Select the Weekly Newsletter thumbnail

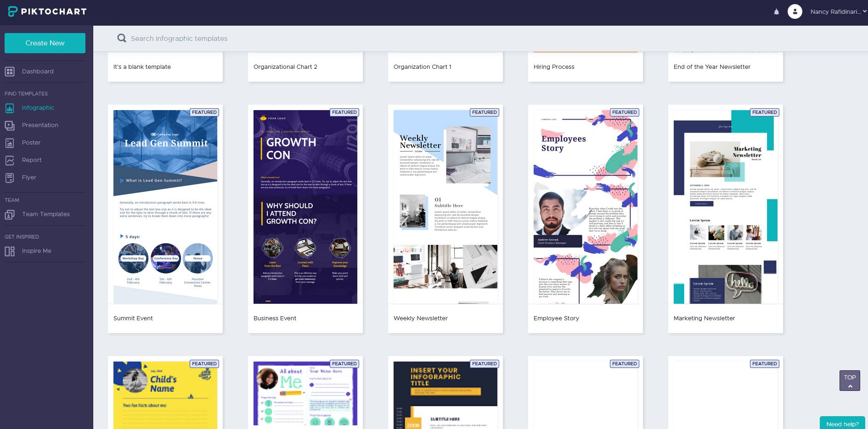click(x=445, y=207)
